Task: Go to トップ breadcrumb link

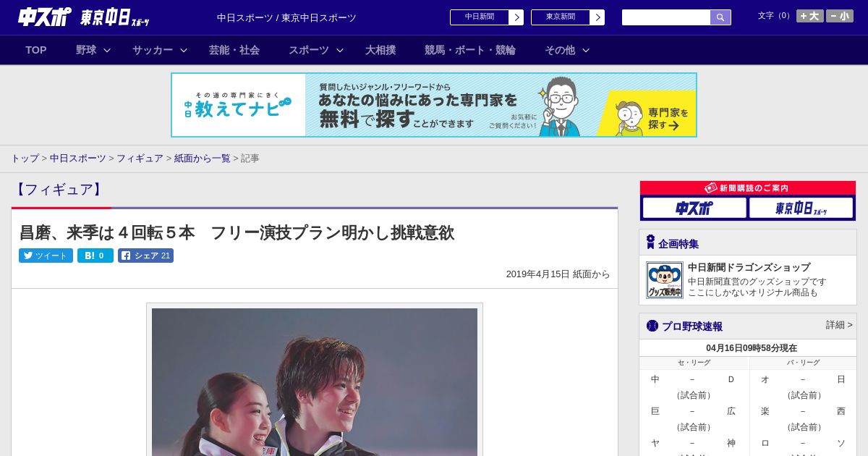Action: [x=25, y=158]
